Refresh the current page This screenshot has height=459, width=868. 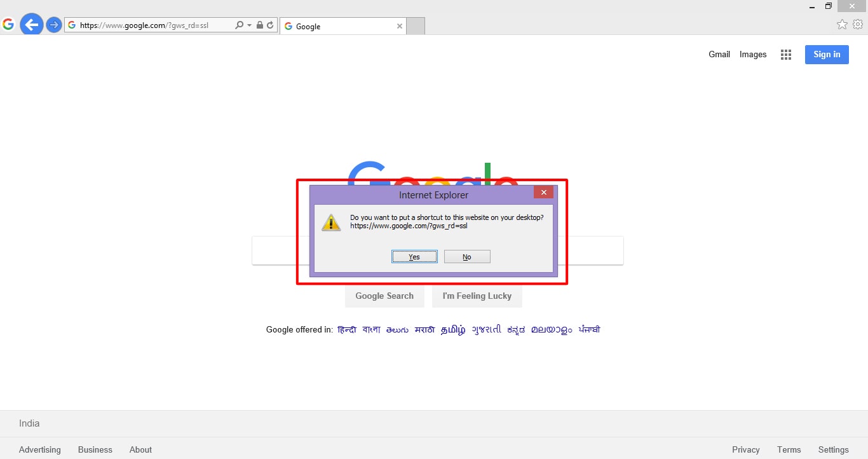click(270, 25)
